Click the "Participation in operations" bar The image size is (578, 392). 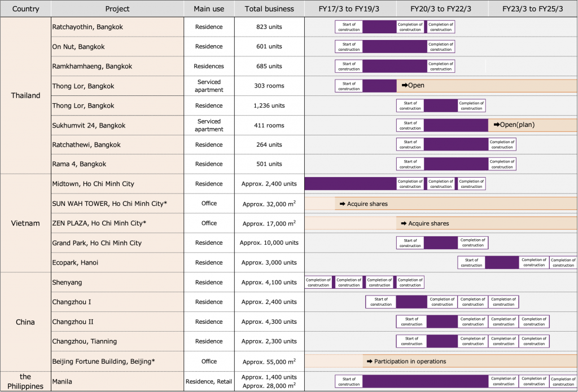click(470, 362)
